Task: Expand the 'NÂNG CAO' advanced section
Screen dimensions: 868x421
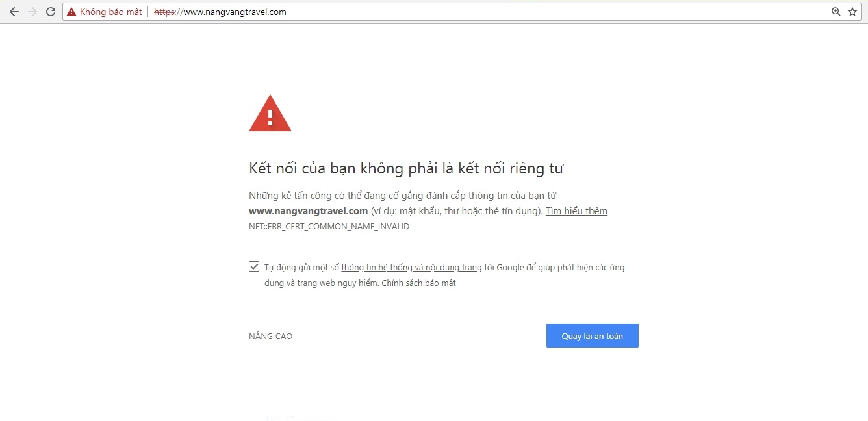Action: pos(271,337)
